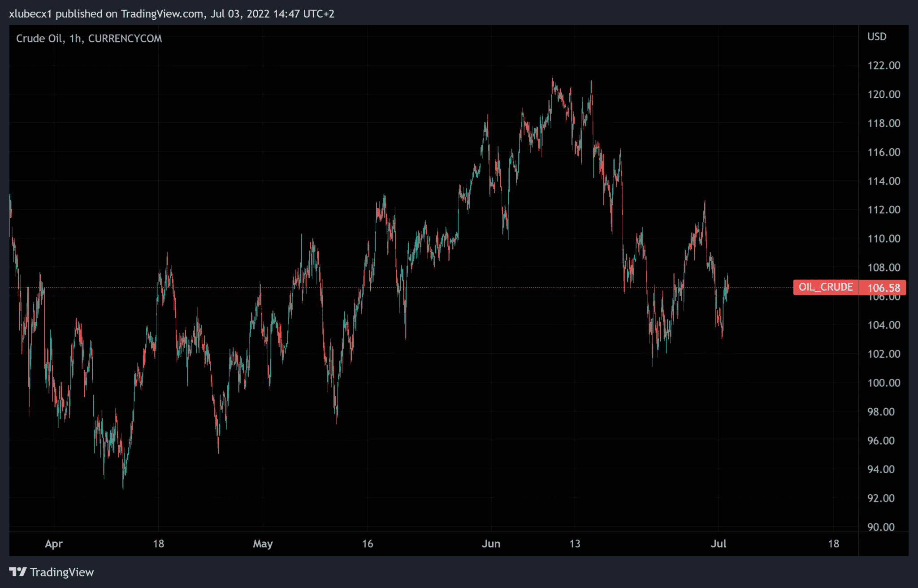Screen dimensions: 918x588
Task: Click the Apr date marker on time axis
Action: [x=54, y=544]
